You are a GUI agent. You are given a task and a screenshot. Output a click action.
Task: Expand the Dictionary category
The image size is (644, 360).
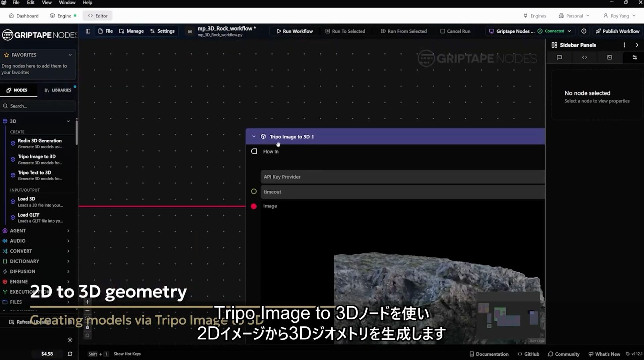68,261
